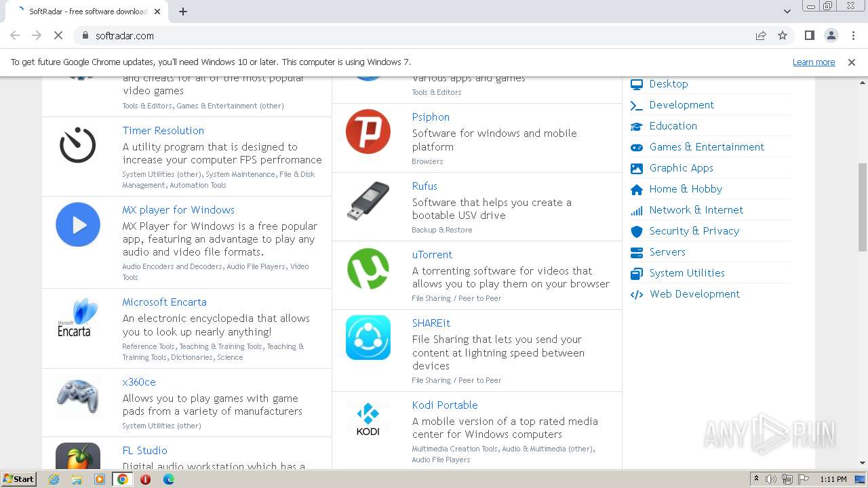Screen dimensions: 868x488
Task: Launch Internet Explorer from the taskbar
Action: [x=54, y=479]
